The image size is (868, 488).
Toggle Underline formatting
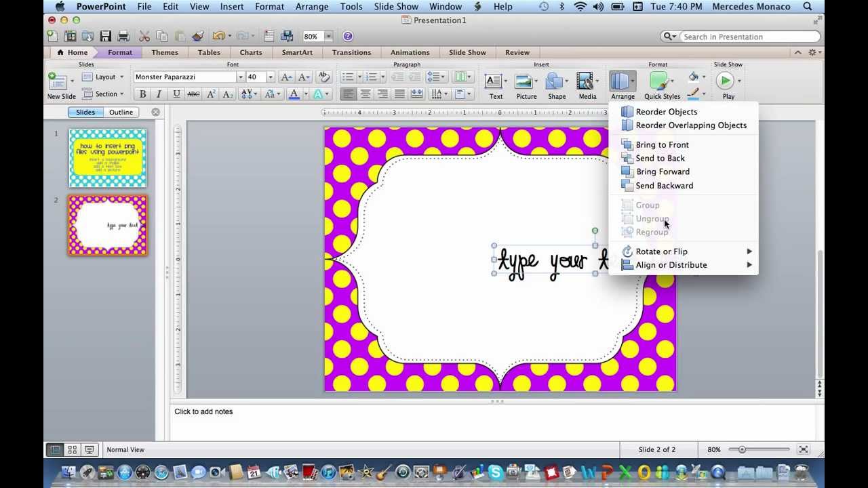coord(176,94)
